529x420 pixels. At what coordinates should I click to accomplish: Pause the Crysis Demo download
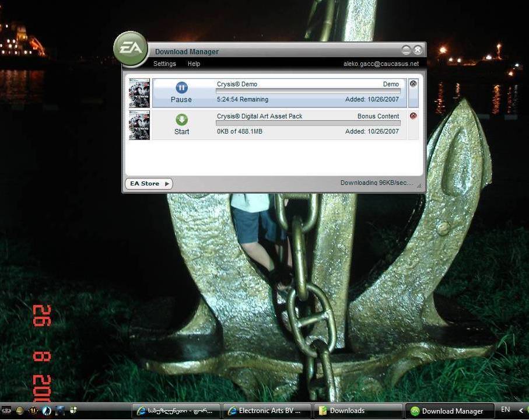181,87
